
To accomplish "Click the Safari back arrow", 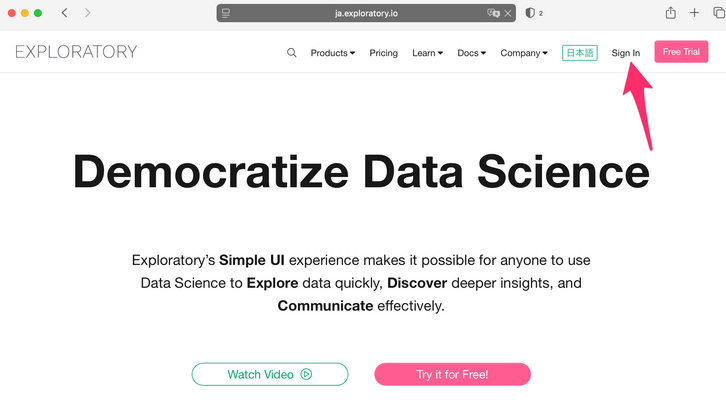I will [x=65, y=13].
